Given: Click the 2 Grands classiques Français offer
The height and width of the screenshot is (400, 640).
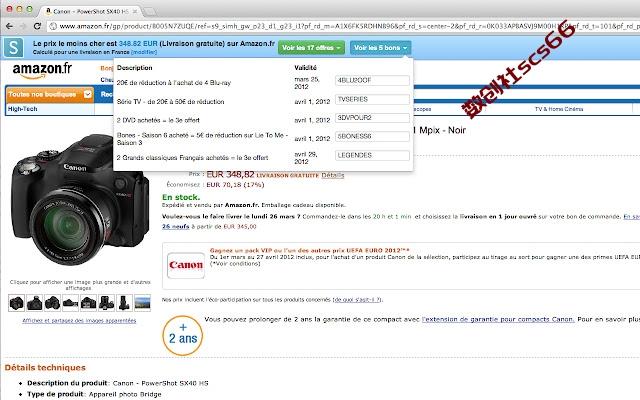Looking at the screenshot, I should (x=193, y=158).
